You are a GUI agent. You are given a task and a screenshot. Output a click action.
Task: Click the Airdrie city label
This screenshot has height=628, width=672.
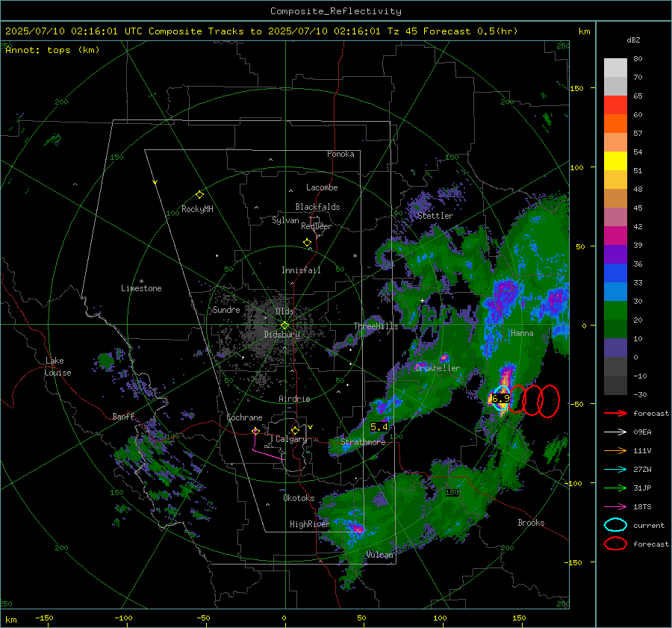point(294,399)
